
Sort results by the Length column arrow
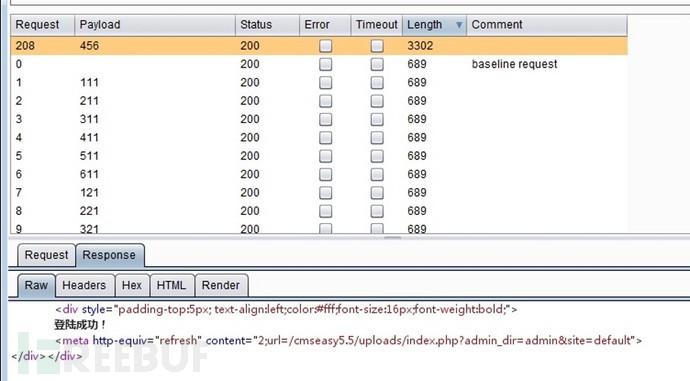point(459,25)
